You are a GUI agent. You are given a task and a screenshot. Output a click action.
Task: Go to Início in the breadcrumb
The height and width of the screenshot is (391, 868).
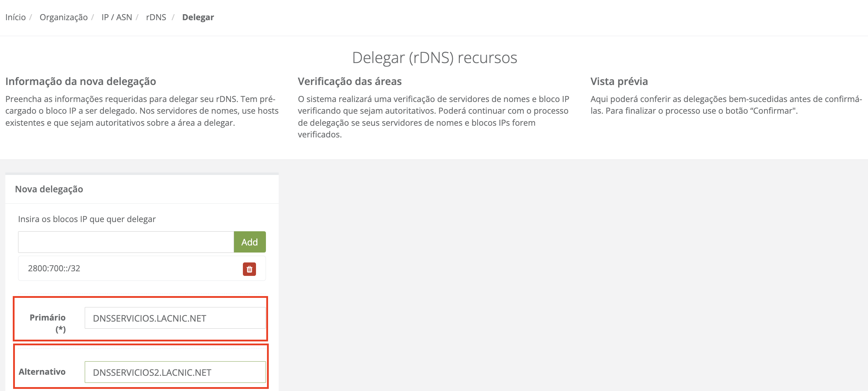pyautogui.click(x=16, y=17)
